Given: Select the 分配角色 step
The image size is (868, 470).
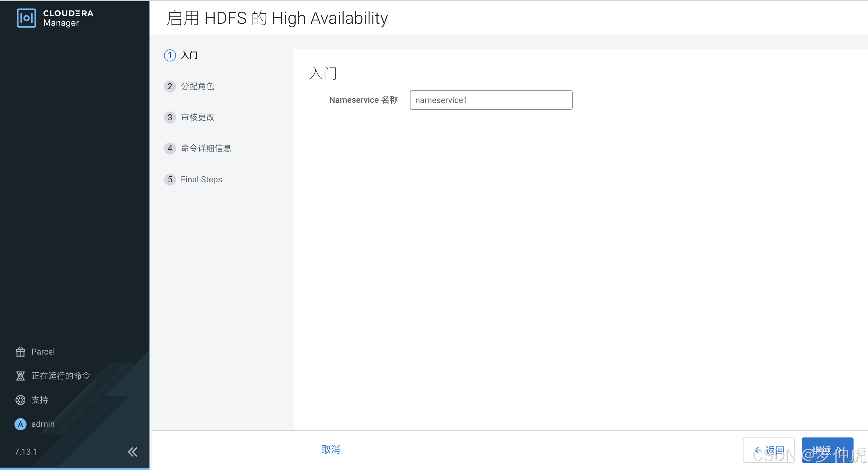Looking at the screenshot, I should (x=197, y=86).
